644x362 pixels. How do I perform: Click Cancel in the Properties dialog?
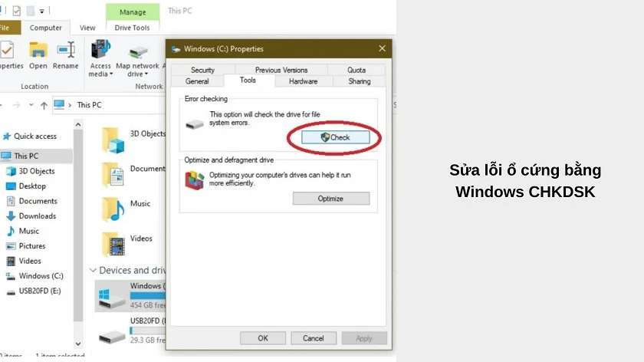coord(314,338)
